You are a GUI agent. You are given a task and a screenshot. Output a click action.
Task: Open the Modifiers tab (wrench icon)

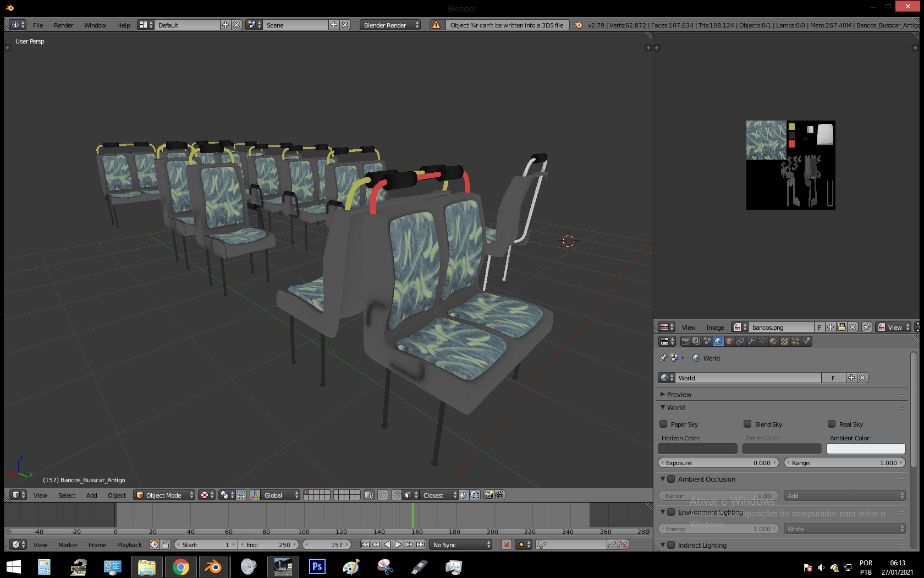point(751,341)
